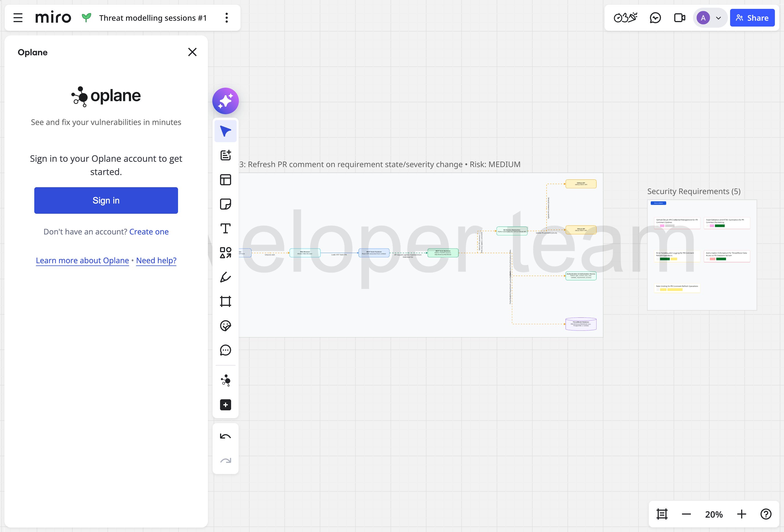Viewport: 784px width, 532px height.
Task: Click the Rate Limiting requirement card
Action: (x=677, y=288)
